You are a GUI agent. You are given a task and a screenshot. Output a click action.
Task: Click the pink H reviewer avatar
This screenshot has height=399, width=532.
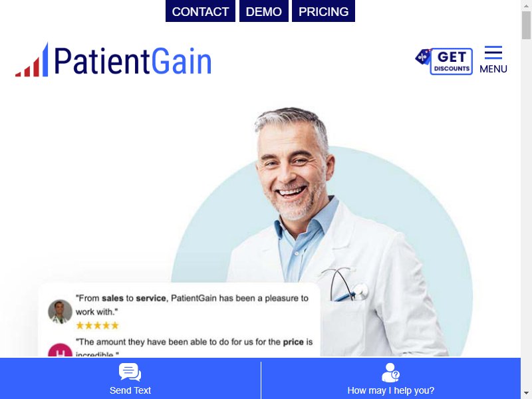coord(60,350)
